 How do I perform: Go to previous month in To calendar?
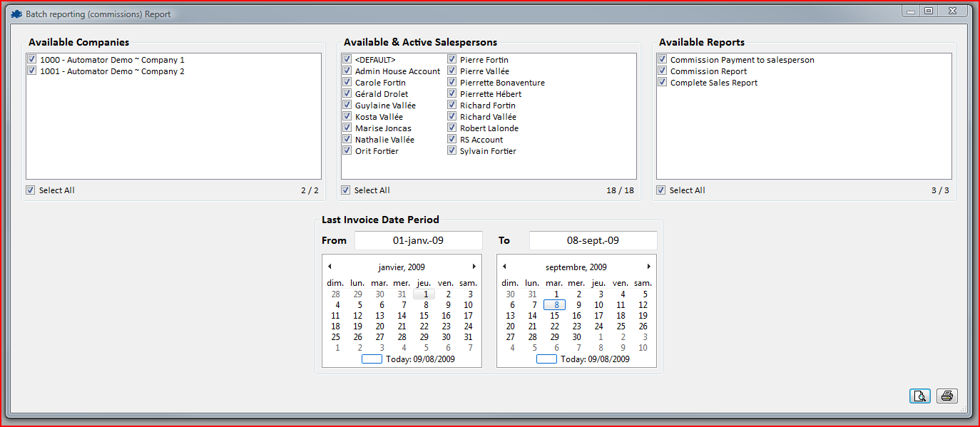[504, 267]
